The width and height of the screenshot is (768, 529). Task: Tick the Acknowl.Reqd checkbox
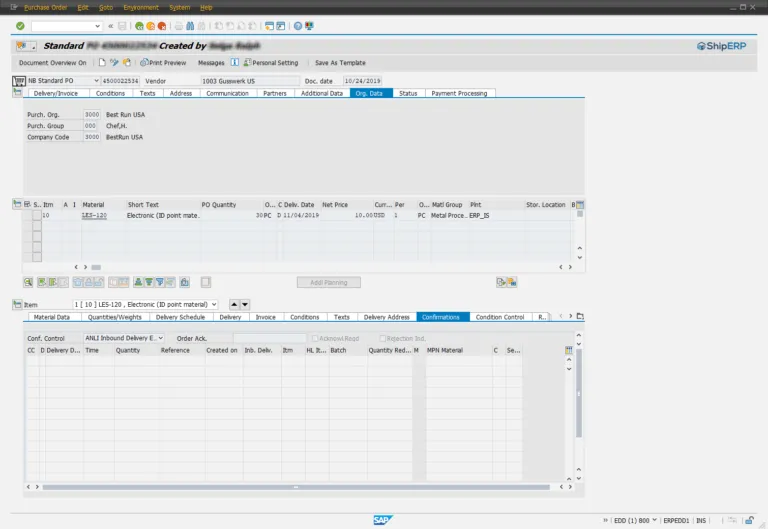click(314, 338)
